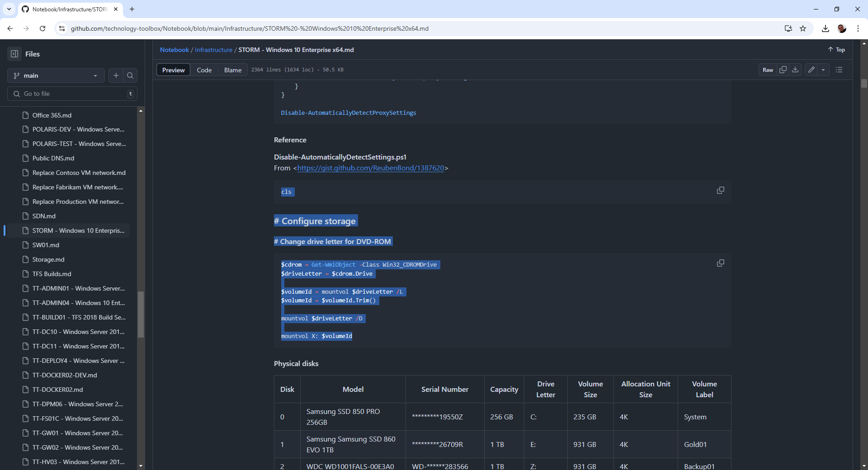Open the Infrastructure breadcrumb link
Image resolution: width=868 pixels, height=470 pixels.
(213, 50)
